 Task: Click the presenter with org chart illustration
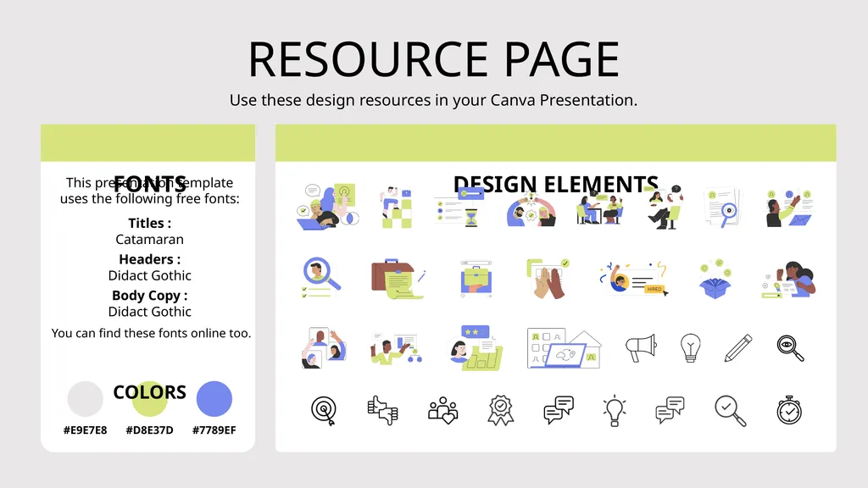point(397,348)
